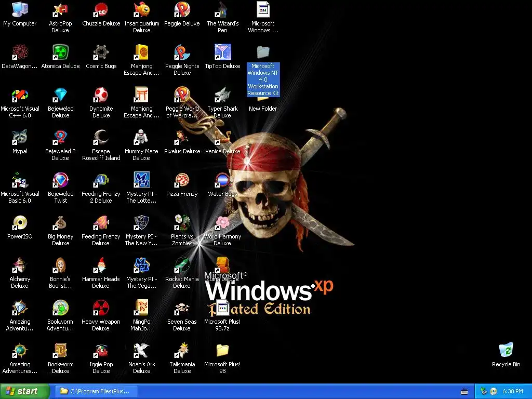The width and height of the screenshot is (532, 399).
Task: Select the Noah's Ark Deluxe dove icon
Action: 141,351
